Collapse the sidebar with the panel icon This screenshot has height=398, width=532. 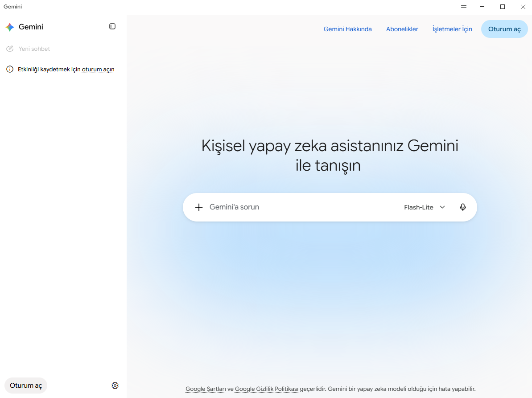coord(112,26)
